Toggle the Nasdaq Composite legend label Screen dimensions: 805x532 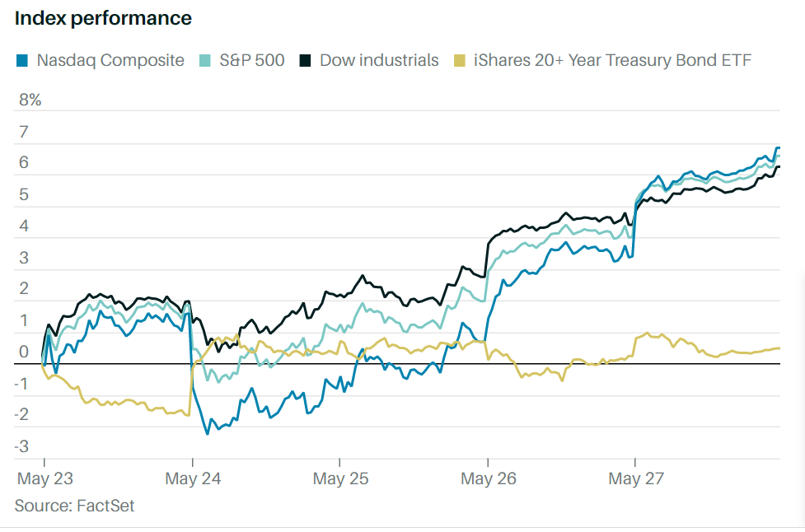point(110,60)
